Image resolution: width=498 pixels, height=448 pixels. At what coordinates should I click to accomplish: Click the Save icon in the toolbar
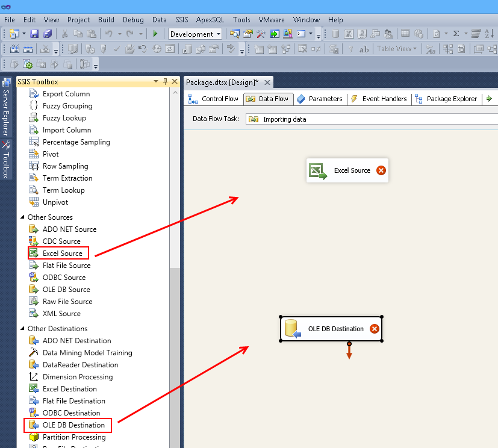(34, 34)
